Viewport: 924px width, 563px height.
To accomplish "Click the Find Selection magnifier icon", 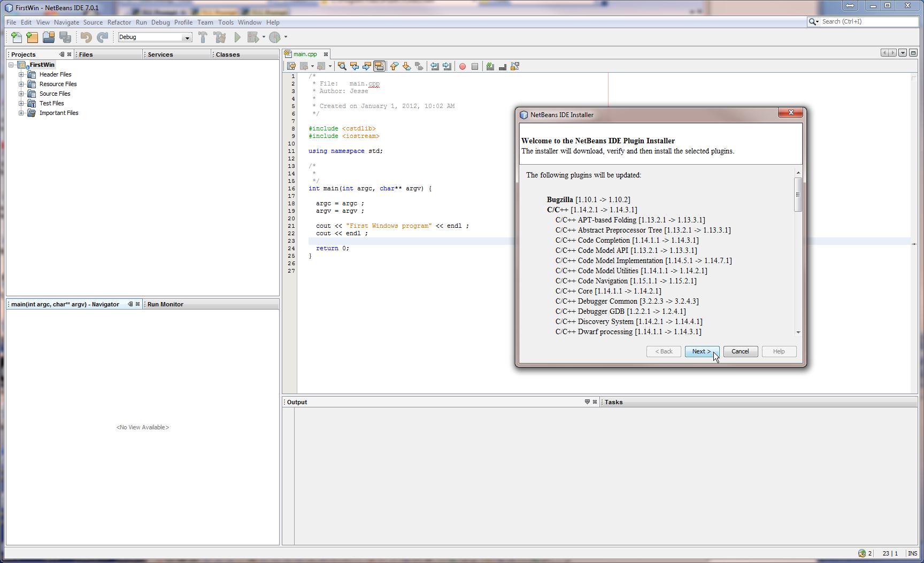I will tap(342, 66).
